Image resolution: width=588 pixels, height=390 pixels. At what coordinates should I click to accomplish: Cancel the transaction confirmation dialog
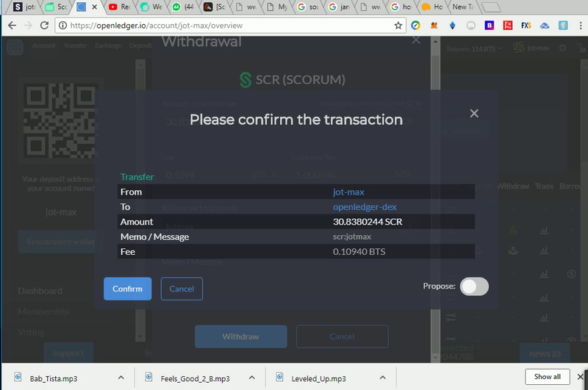point(182,289)
